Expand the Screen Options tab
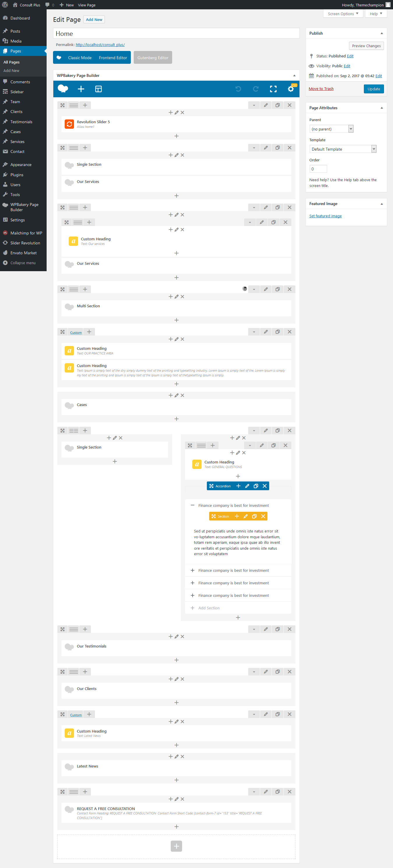Screen dimensions: 393x868 (x=343, y=14)
